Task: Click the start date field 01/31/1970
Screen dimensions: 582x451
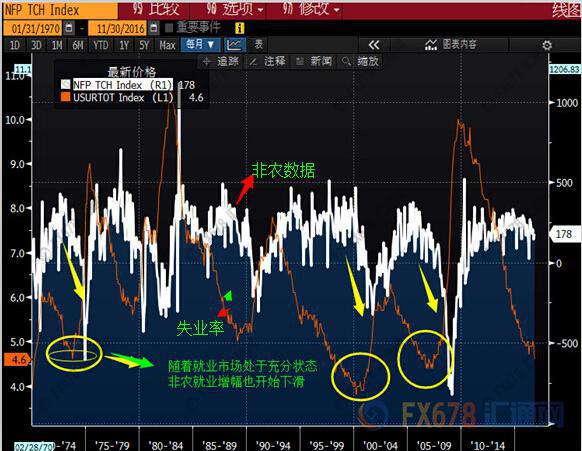Action: [x=35, y=28]
